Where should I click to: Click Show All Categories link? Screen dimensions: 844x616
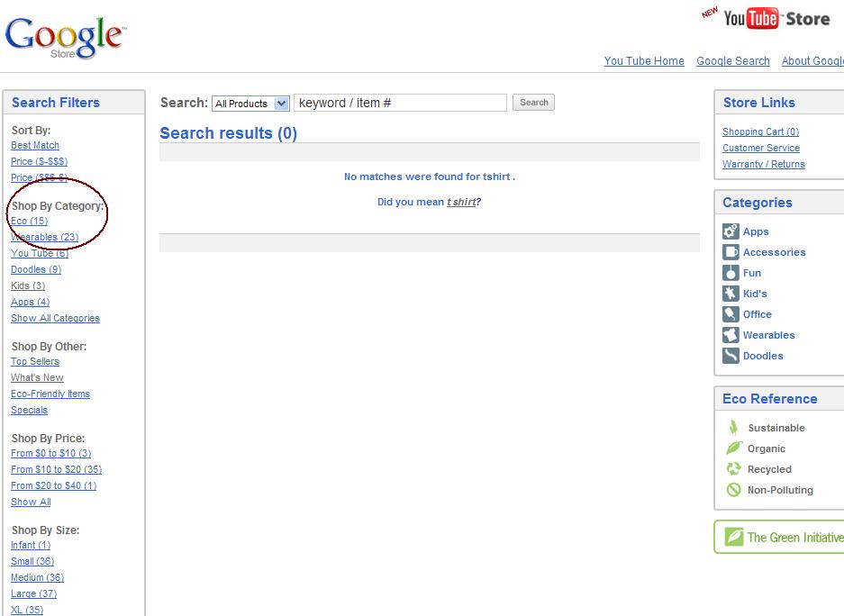[56, 318]
